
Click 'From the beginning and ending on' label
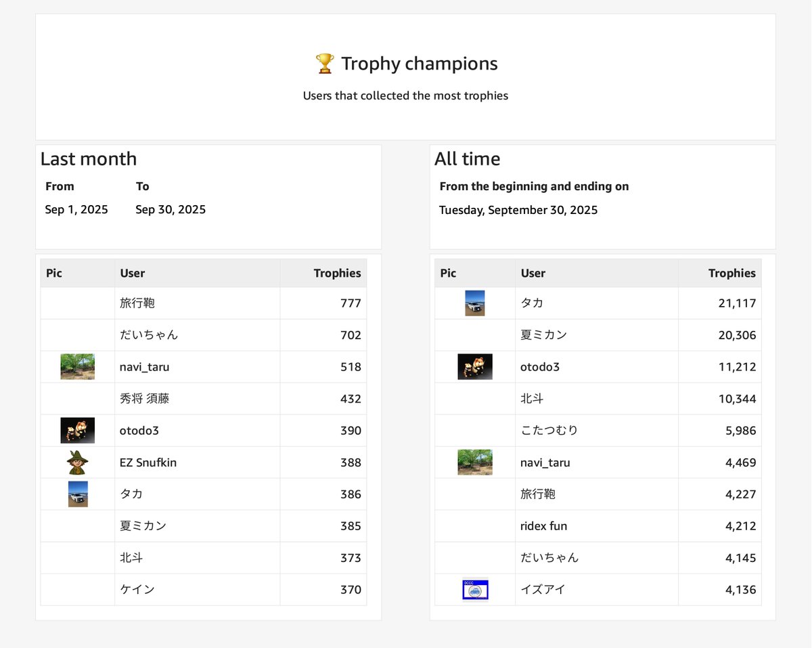tap(534, 187)
